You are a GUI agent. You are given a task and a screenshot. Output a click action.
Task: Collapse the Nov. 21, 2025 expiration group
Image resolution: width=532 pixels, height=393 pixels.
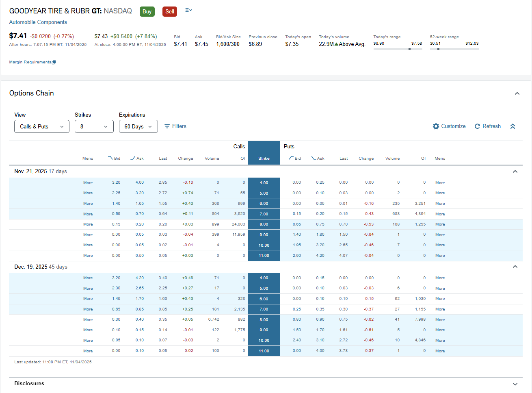[x=515, y=172]
